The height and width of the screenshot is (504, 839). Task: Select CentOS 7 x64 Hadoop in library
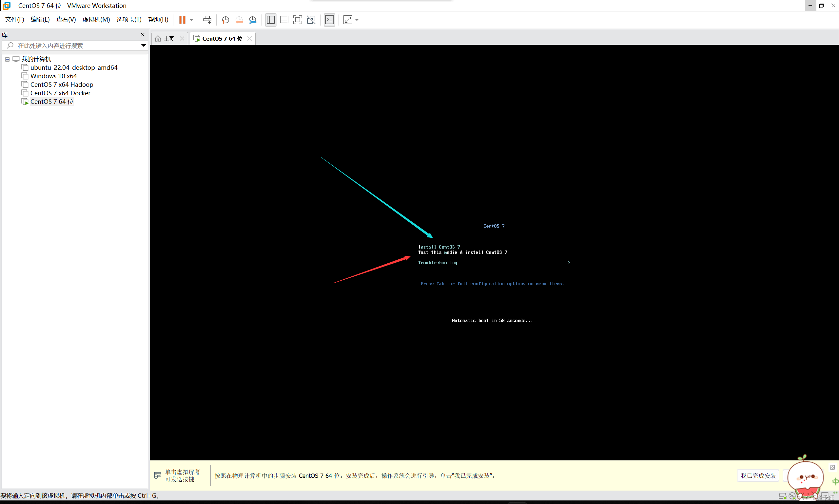click(62, 84)
